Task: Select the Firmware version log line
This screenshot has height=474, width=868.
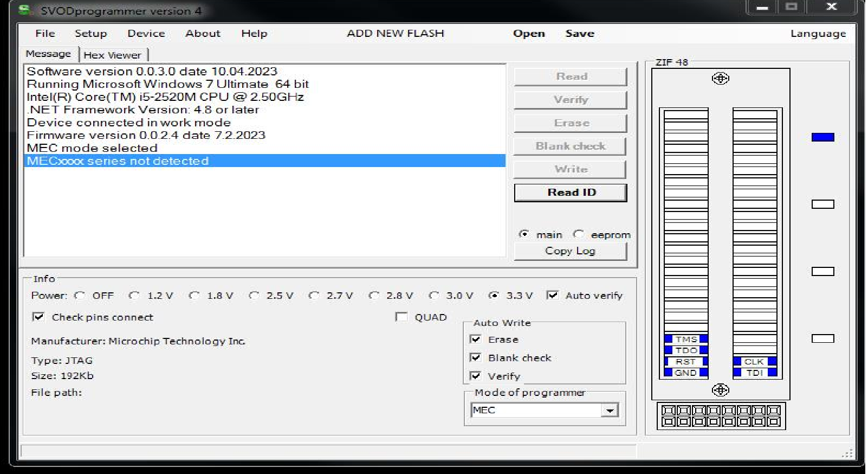Action: click(x=264, y=135)
